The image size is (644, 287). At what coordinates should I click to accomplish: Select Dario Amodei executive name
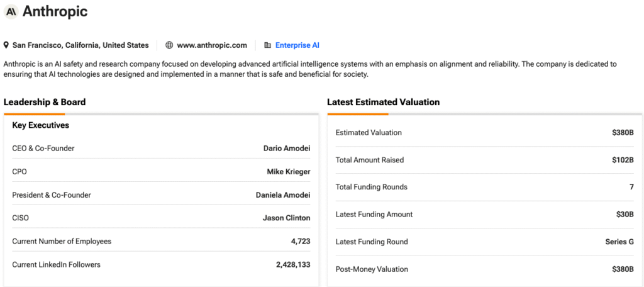point(286,149)
